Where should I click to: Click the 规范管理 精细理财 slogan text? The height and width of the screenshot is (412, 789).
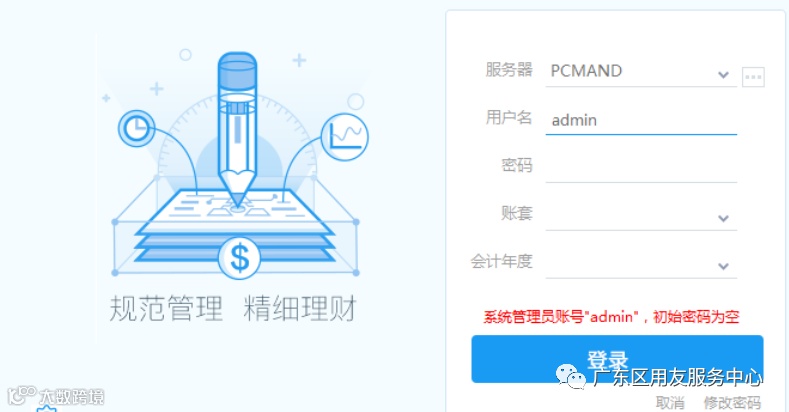[x=233, y=308]
